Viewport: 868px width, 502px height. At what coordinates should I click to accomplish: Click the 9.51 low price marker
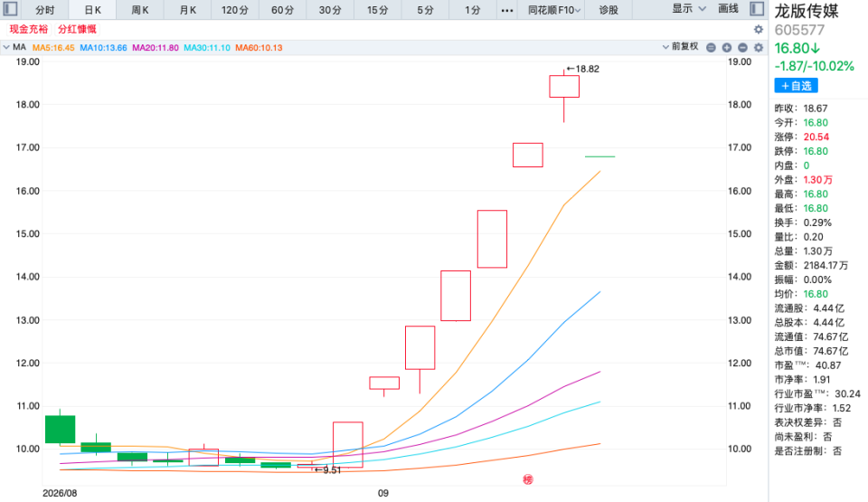point(327,469)
